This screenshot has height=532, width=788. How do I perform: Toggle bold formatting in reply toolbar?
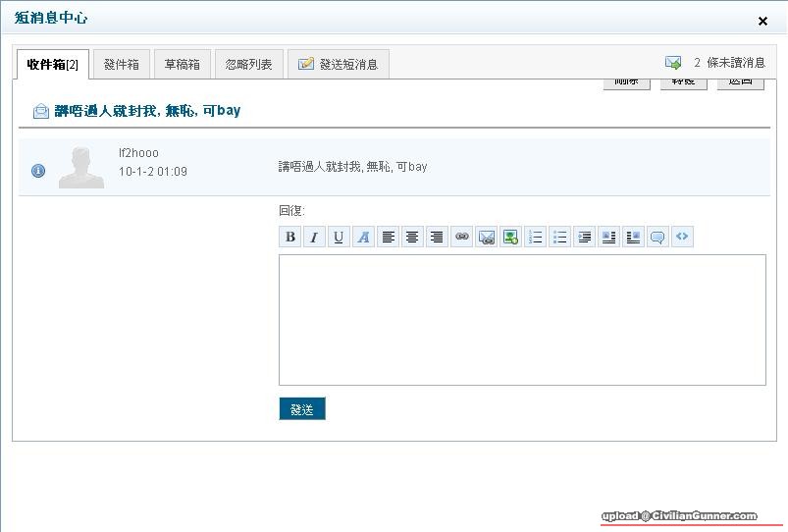click(290, 237)
